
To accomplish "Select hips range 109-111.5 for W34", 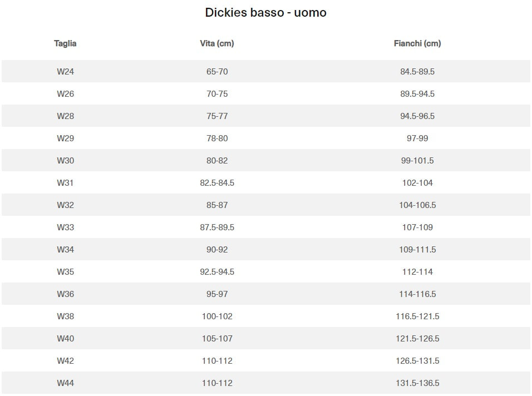I will 417,250.
